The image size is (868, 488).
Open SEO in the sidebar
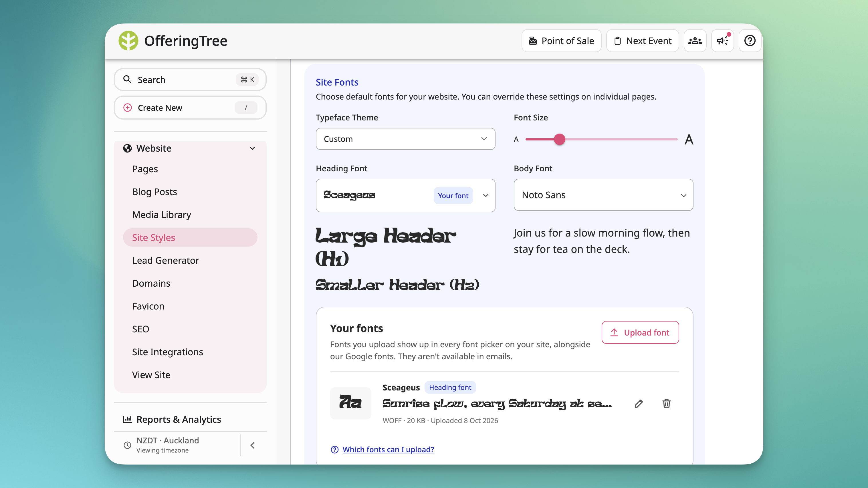140,329
